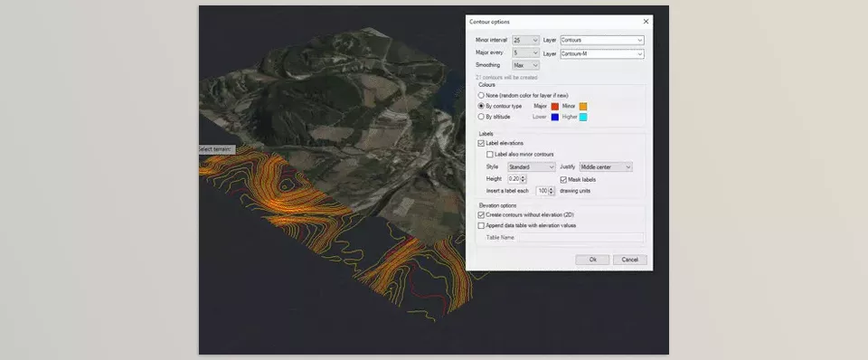This screenshot has height=360, width=868.
Task: Click the Table Name input field
Action: tap(580, 237)
